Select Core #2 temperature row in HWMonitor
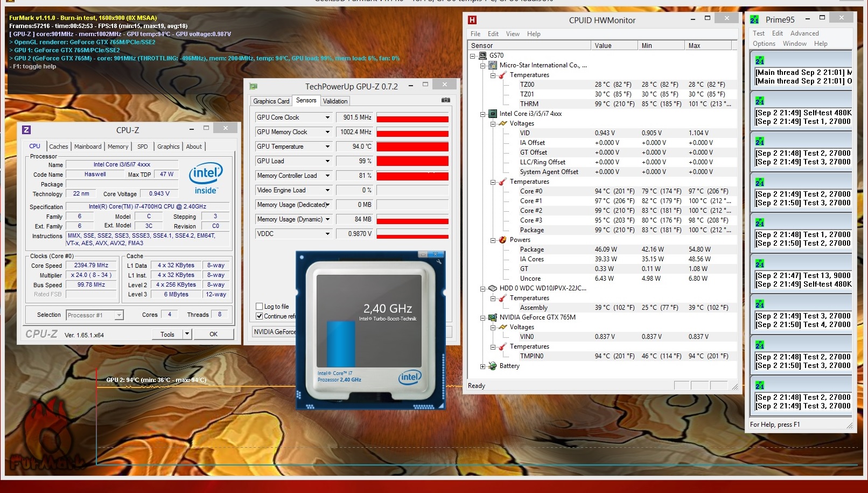The image size is (868, 493). (x=600, y=211)
